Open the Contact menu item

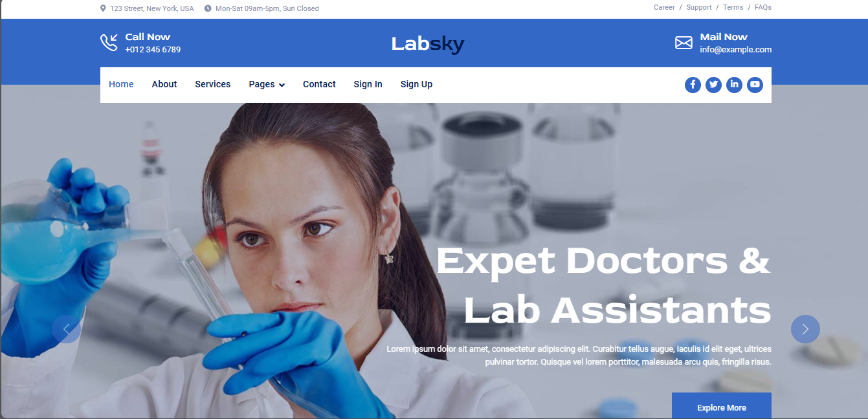pos(319,84)
